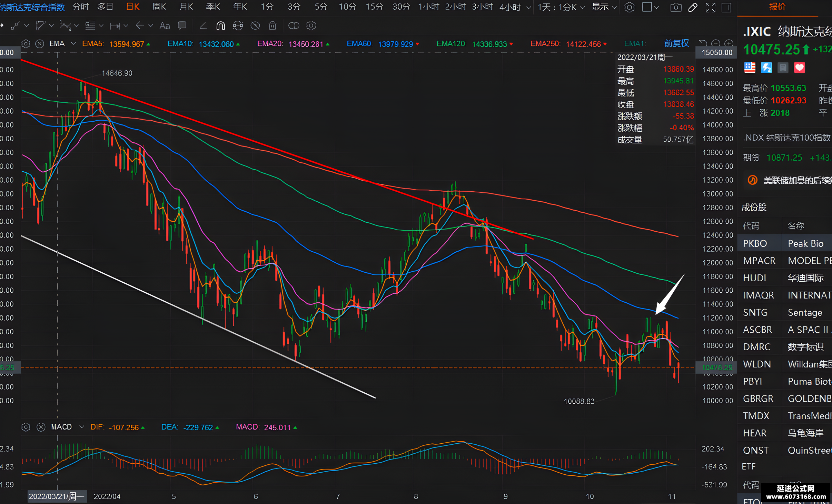Select the 30分 timeframe tab

[402, 7]
